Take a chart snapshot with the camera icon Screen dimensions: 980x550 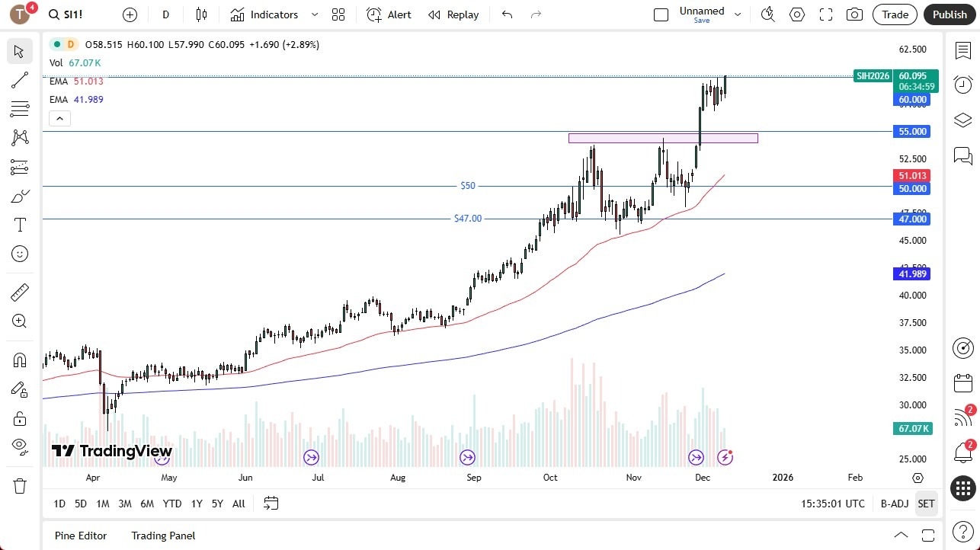(854, 14)
